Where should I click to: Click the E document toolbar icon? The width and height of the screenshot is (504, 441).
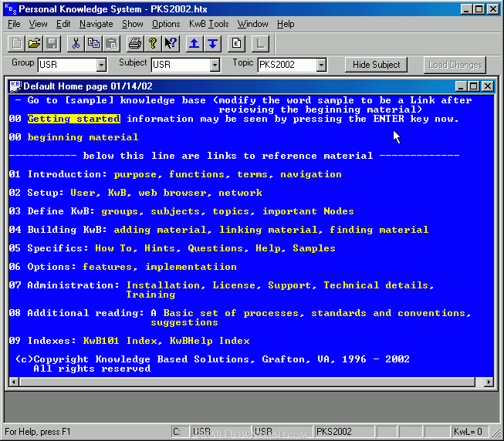click(236, 43)
